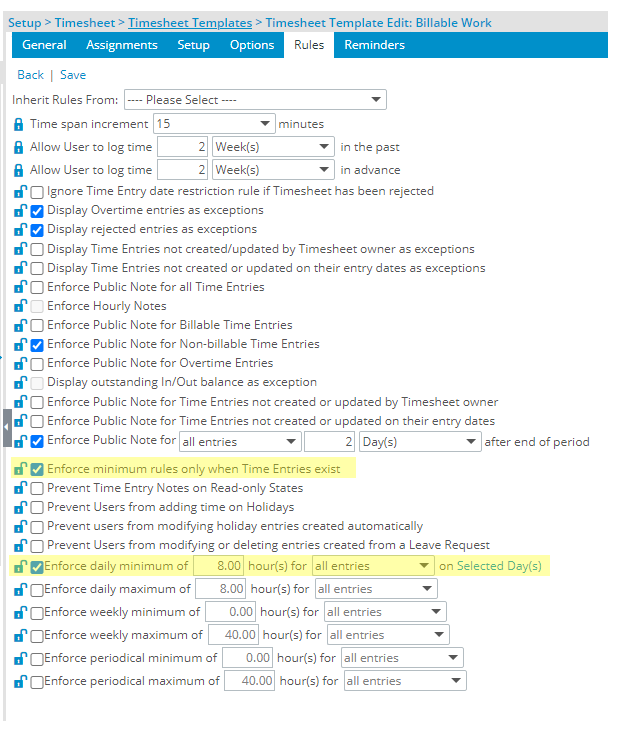Click lock icon beside Time span increment
This screenshot has width=620, height=733.
click(x=18, y=124)
